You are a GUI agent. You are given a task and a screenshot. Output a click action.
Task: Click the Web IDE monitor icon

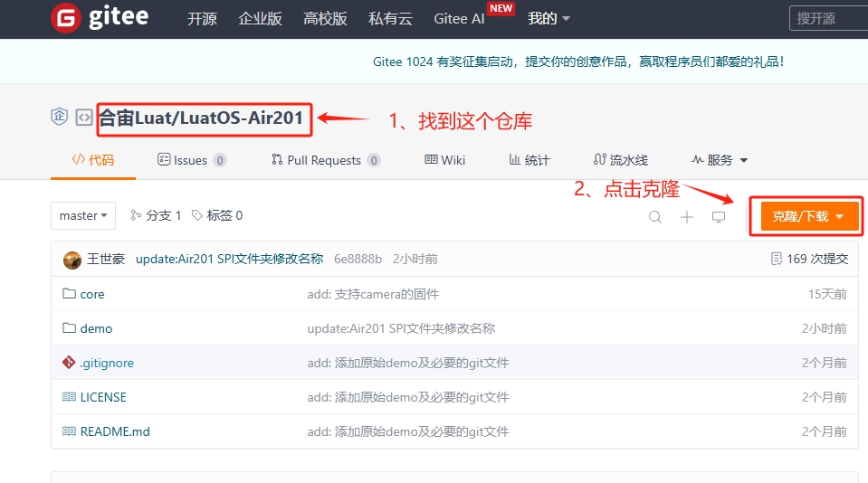(719, 217)
